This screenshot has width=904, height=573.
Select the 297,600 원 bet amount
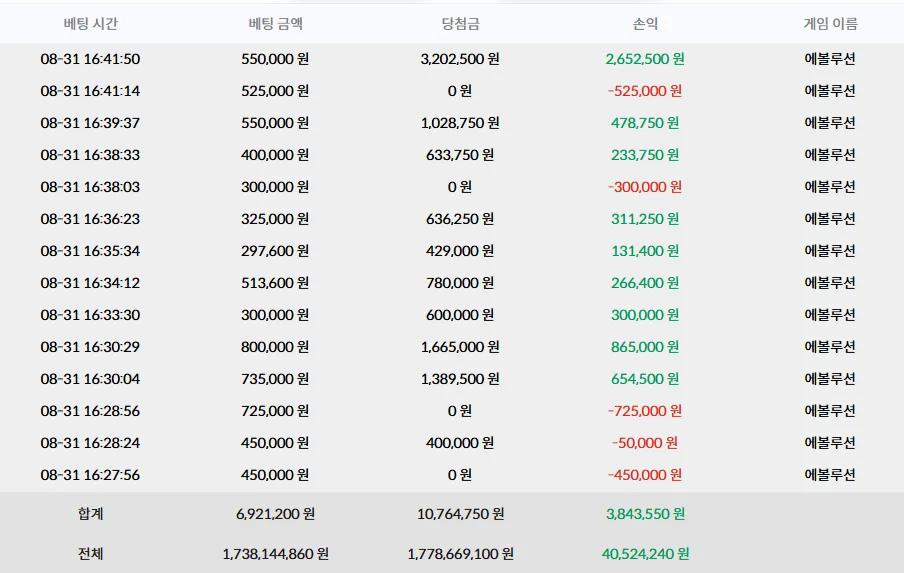click(276, 251)
